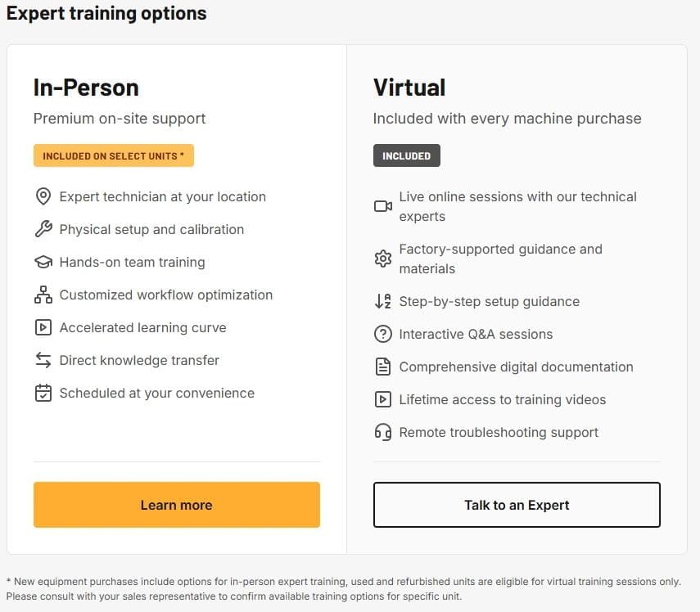
Task: Click the Included on Select Units badge
Action: [114, 156]
